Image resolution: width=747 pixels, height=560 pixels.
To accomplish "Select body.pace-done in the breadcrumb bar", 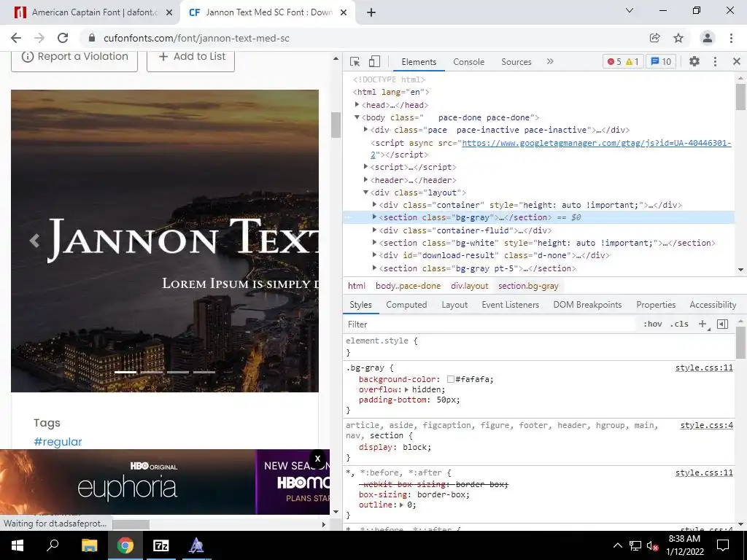I will 409,286.
